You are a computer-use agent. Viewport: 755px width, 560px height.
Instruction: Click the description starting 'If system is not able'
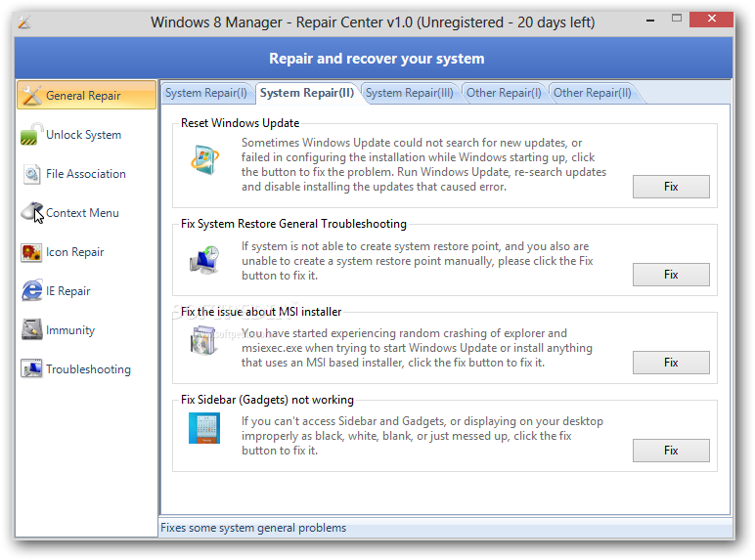(x=417, y=261)
